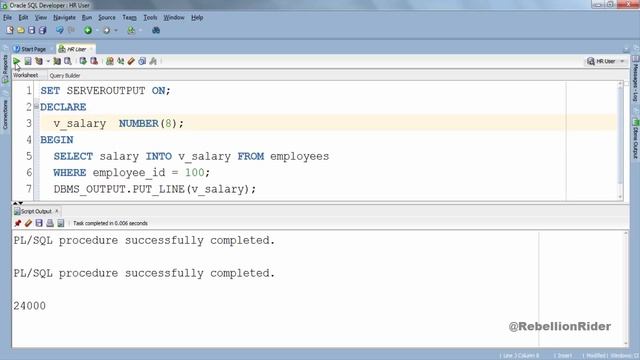This screenshot has height=360, width=640.
Task: Click the binoculars Find DB Object icon
Action: click(156, 30)
